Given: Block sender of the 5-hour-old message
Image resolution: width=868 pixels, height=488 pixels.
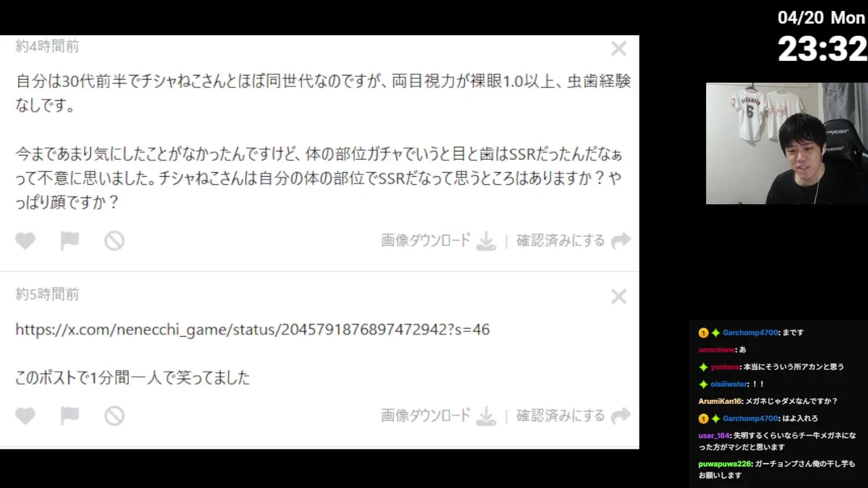Looking at the screenshot, I should pyautogui.click(x=114, y=415).
